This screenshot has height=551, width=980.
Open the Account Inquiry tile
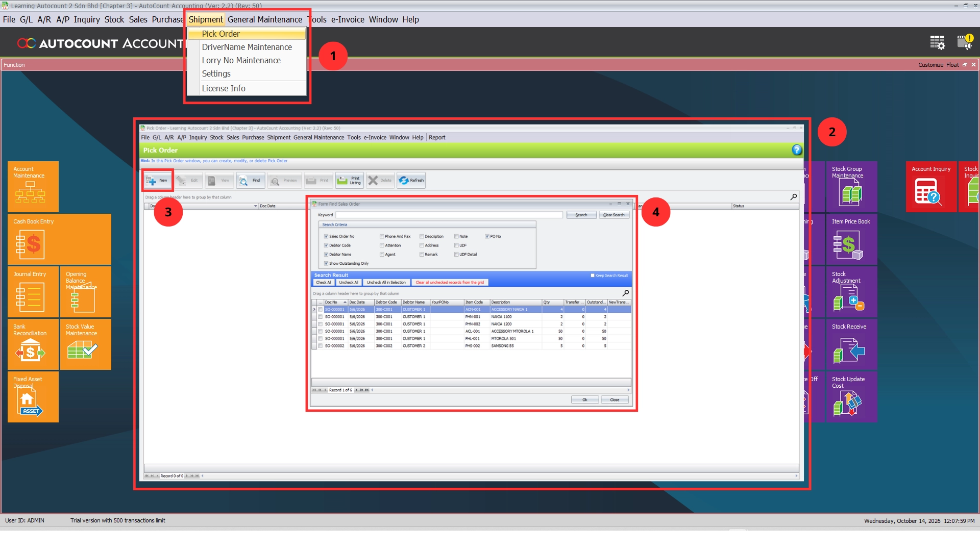coord(931,187)
